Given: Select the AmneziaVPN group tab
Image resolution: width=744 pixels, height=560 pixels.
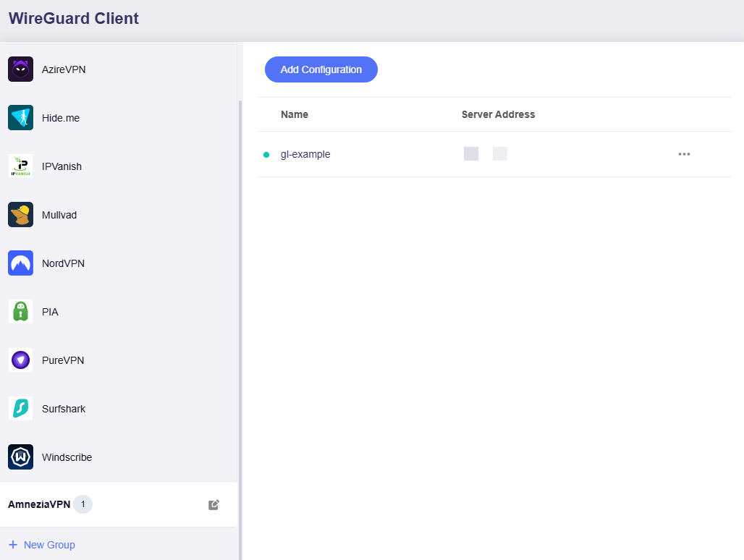Looking at the screenshot, I should coord(39,504).
